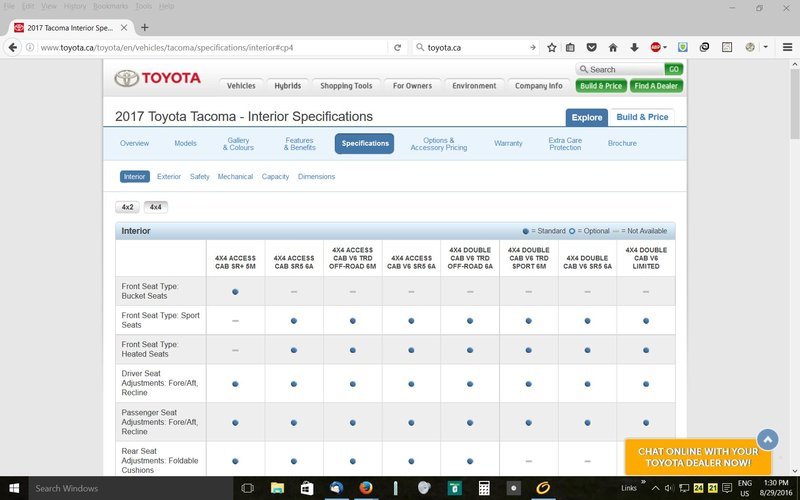Click the green shield extension icon
The image size is (800, 500).
click(683, 47)
